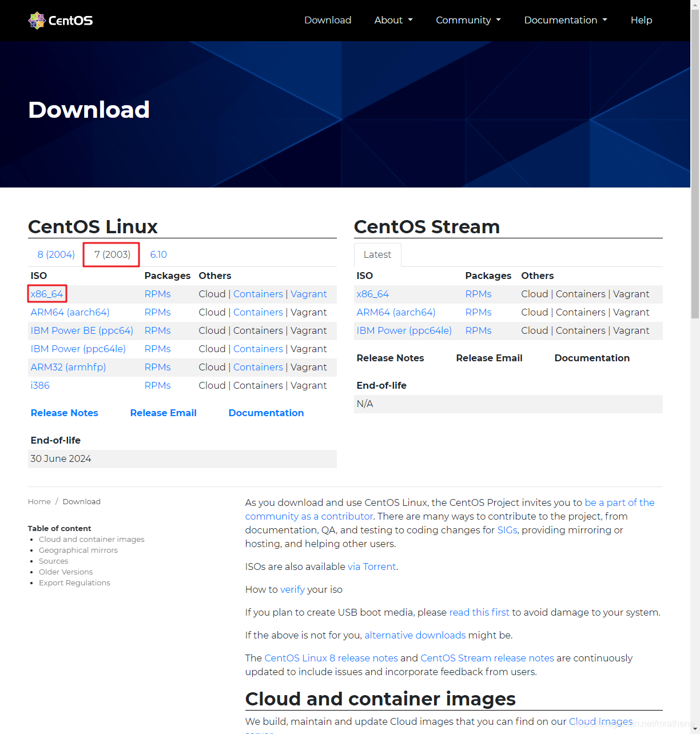Viewport: 700px width, 734px height.
Task: Open Containers link in CentOS Linux x86_64 row
Action: tap(258, 294)
